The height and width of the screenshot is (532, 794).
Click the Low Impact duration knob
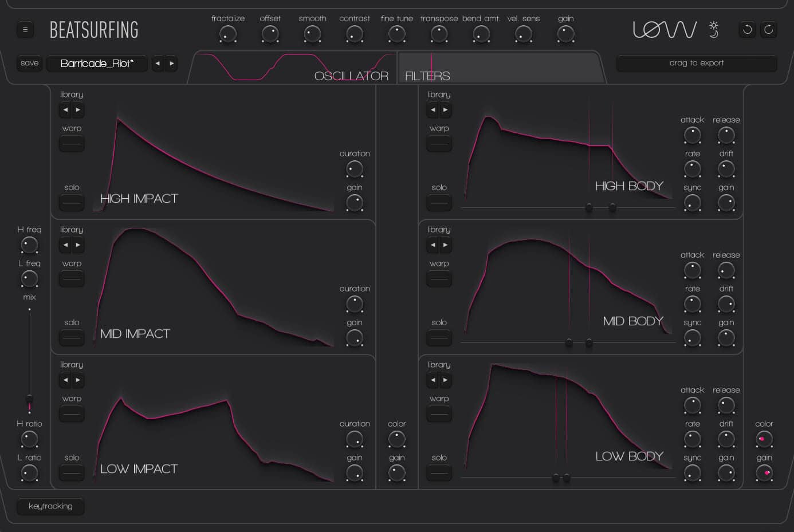coord(355,439)
